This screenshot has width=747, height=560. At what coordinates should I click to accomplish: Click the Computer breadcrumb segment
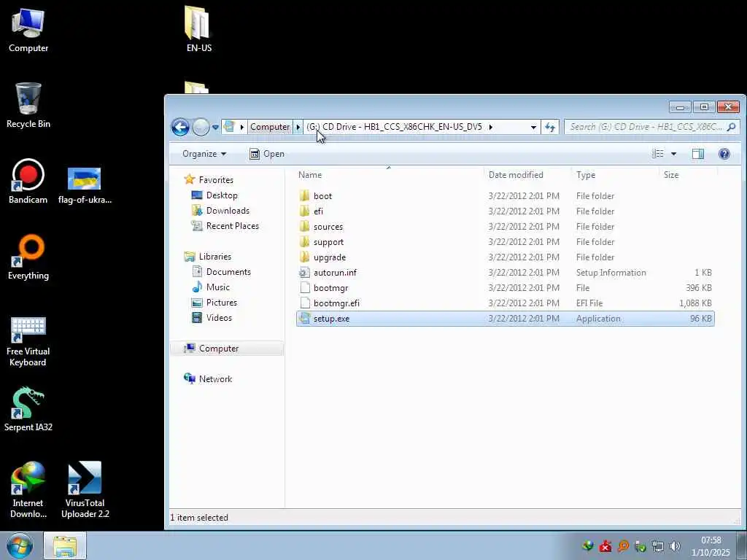[x=270, y=127]
